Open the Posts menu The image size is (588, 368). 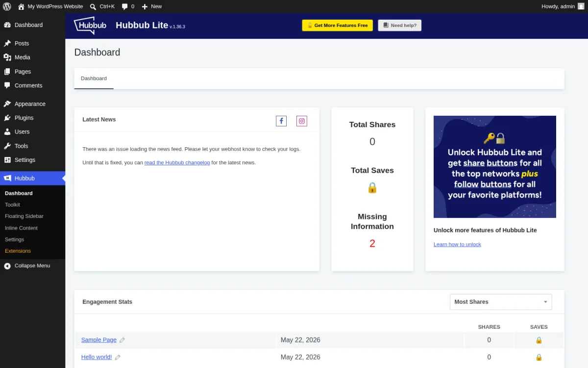coord(32,43)
